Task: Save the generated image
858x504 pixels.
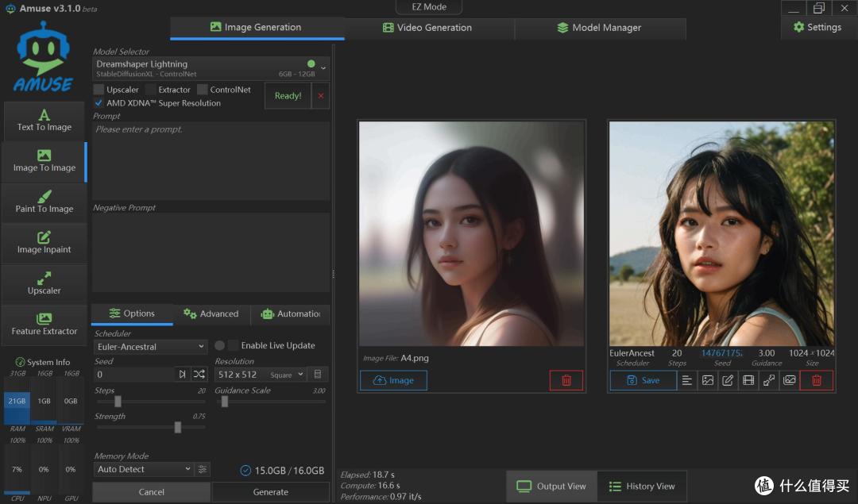Action: (x=643, y=380)
